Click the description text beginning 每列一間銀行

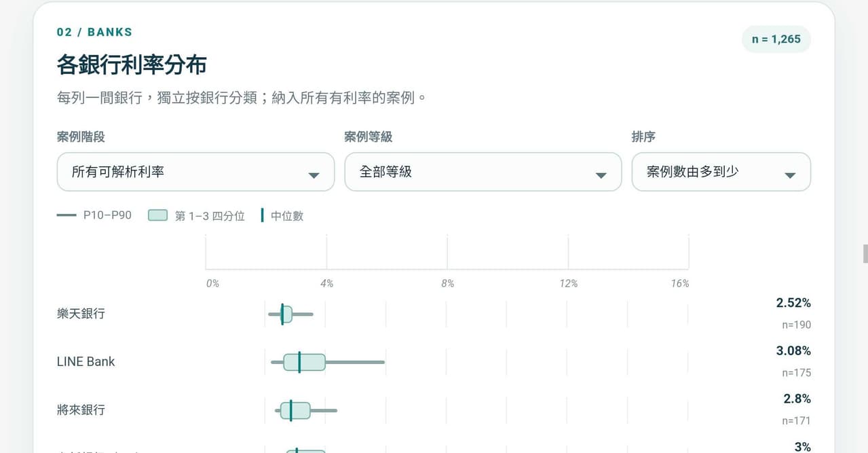[x=242, y=98]
